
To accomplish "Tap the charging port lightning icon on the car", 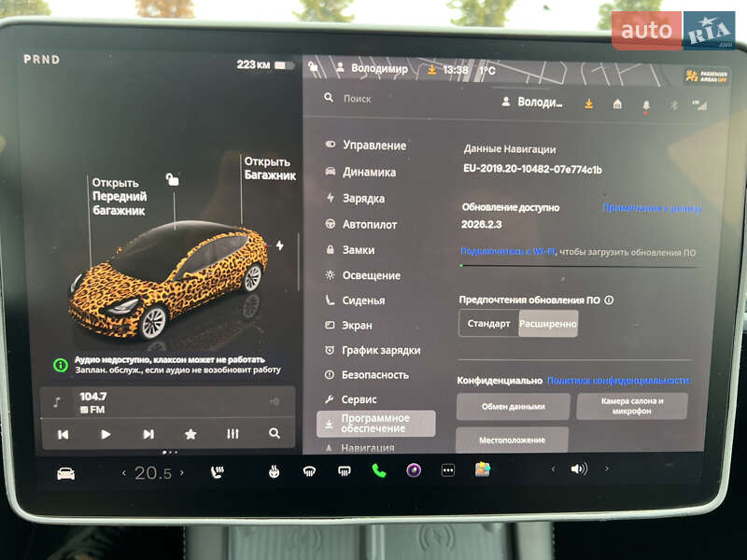I will [x=280, y=245].
